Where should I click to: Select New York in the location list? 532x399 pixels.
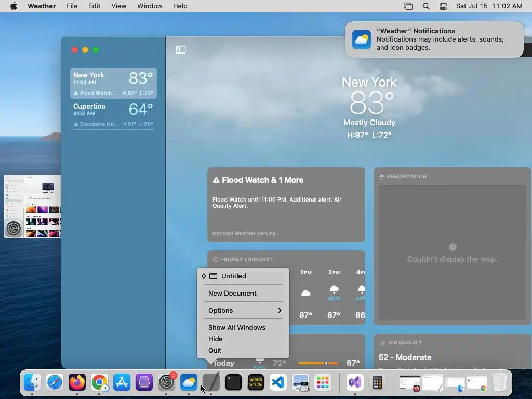click(113, 83)
